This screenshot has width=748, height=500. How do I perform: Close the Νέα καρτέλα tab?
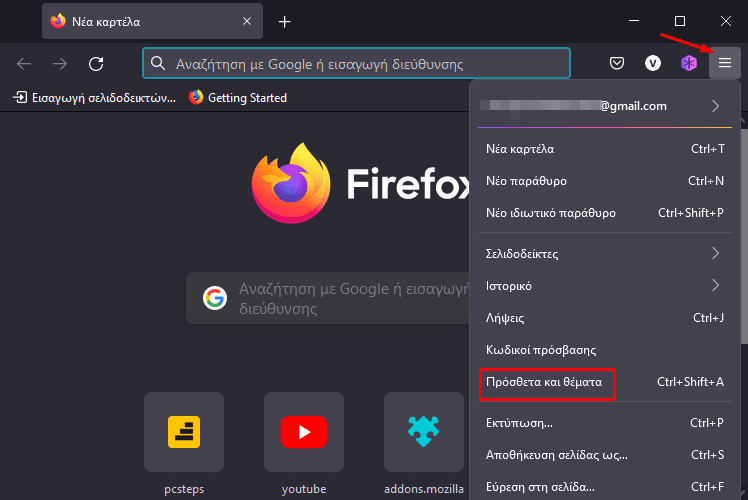(x=247, y=21)
